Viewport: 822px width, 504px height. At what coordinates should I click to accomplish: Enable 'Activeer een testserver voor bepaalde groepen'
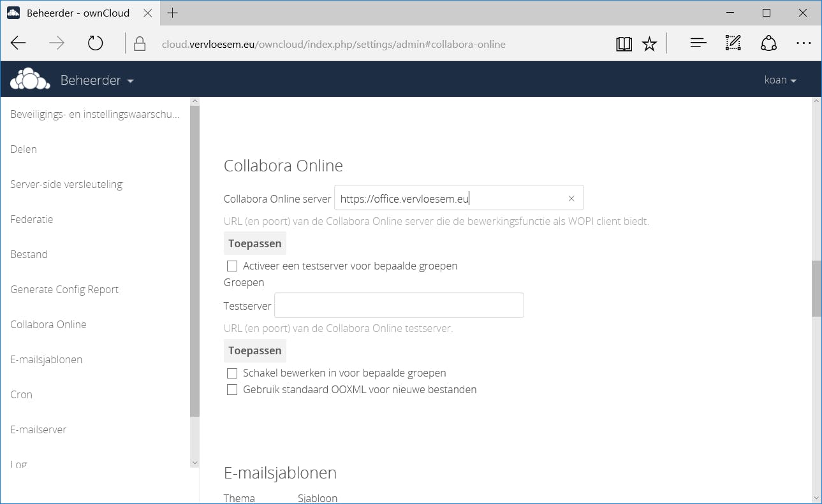(x=232, y=266)
